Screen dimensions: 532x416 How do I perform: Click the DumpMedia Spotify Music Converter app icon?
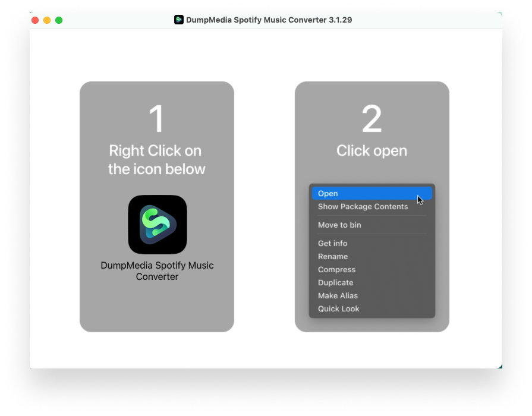[157, 224]
